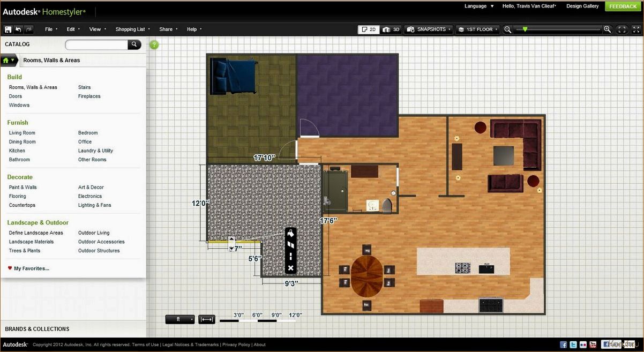Click the Undo arrow icon
644x352 pixels.
point(19,29)
